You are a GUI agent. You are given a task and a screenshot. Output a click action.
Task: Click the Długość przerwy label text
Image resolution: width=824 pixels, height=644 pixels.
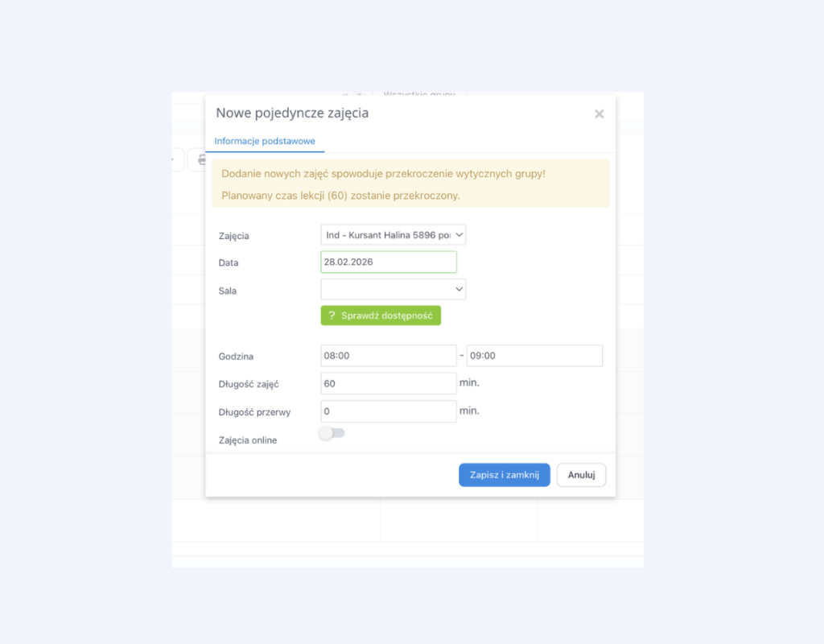254,412
